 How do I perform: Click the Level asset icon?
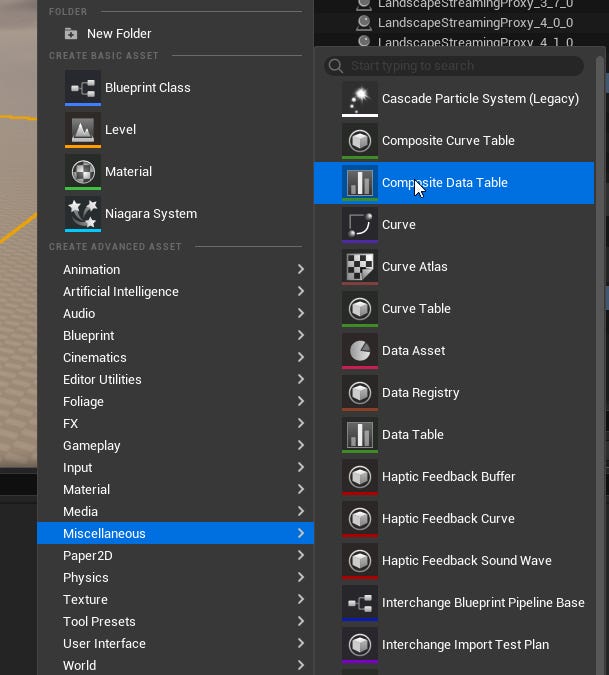pyautogui.click(x=83, y=130)
